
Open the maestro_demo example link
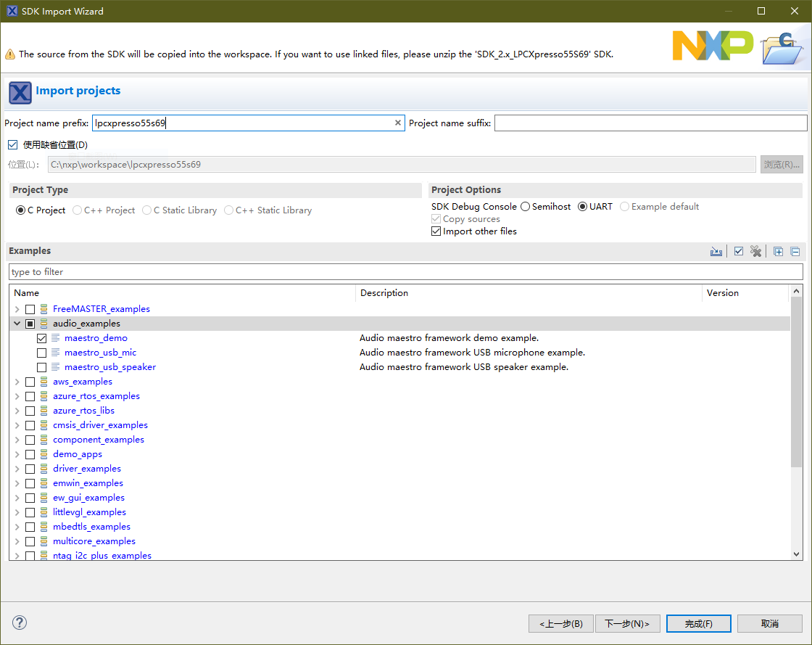96,338
